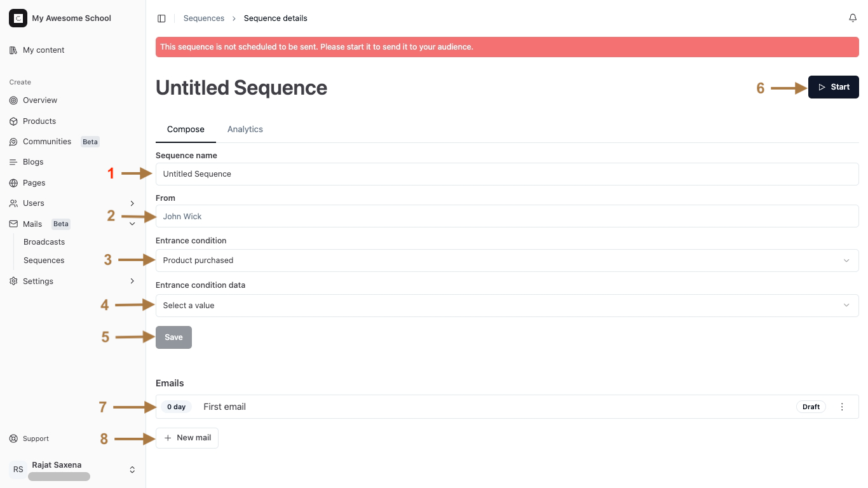Navigate back via the Sequences breadcrumb
The width and height of the screenshot is (868, 488).
coord(204,18)
